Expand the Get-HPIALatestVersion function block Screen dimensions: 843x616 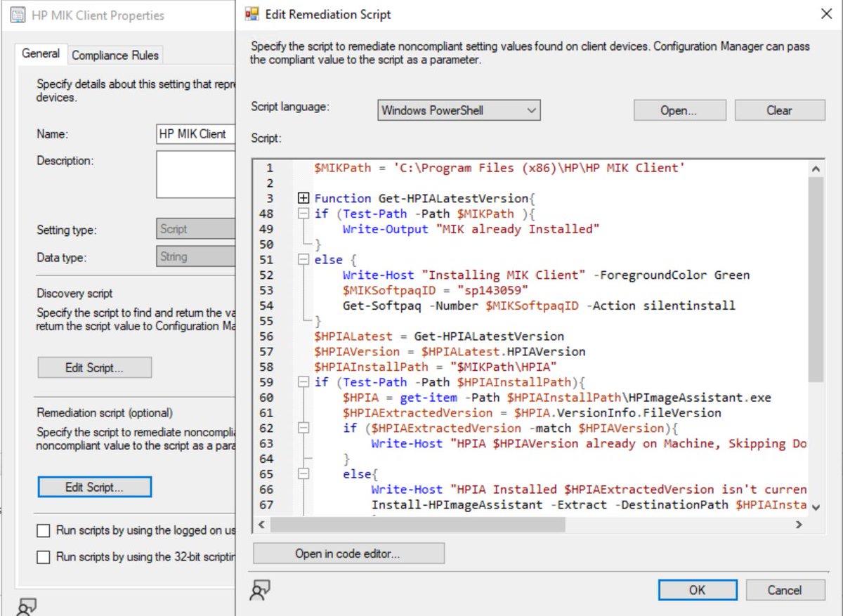point(303,199)
